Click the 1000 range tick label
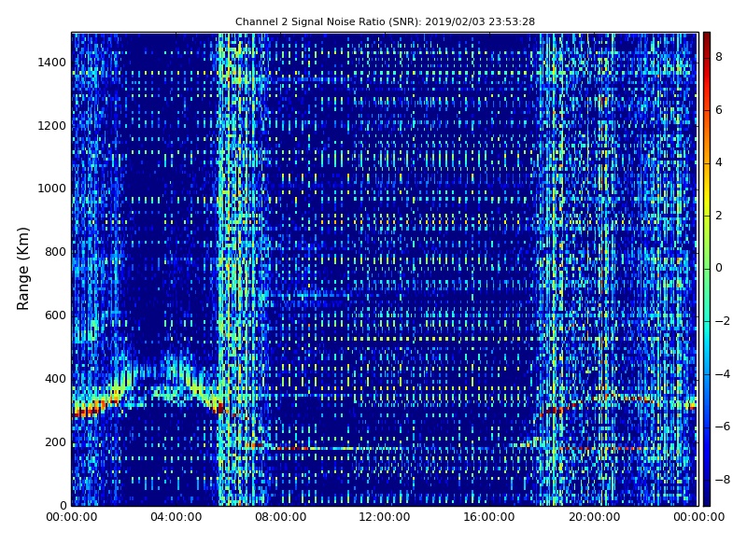The image size is (747, 560). (51, 189)
